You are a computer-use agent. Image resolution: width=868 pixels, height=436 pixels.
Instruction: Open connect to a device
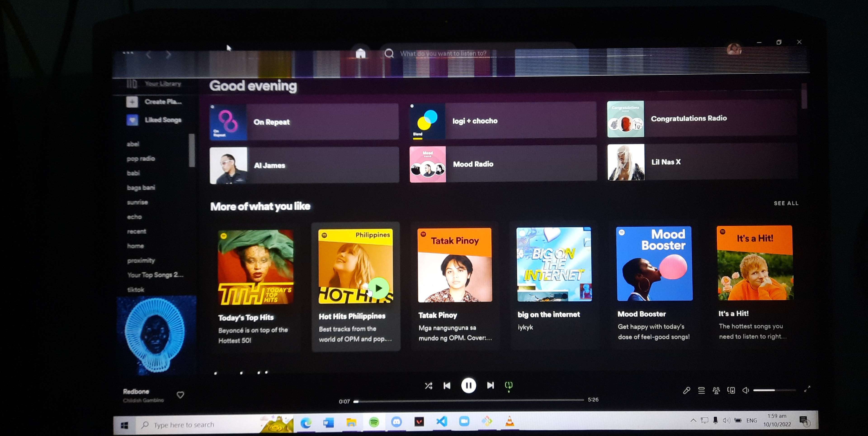731,391
